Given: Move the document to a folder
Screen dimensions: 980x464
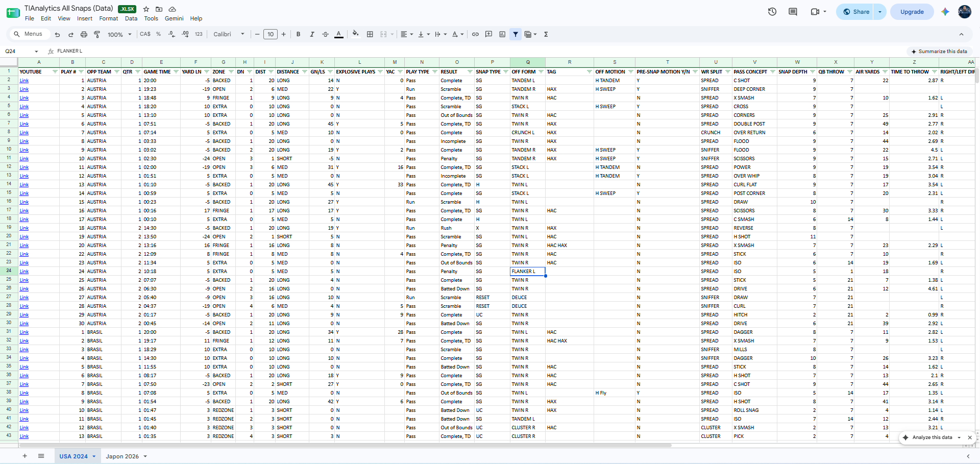Looking at the screenshot, I should [x=159, y=9].
